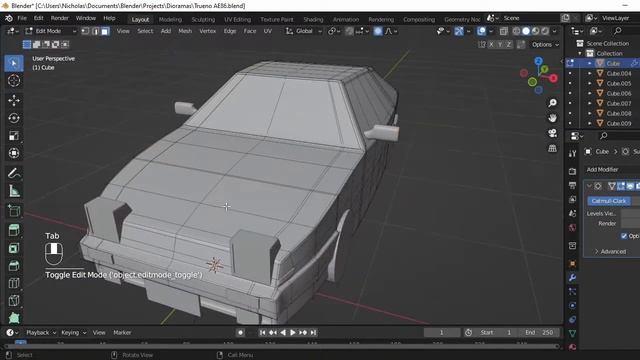Screen dimensions: 640x360
Task: Switch to the Modeling workspace tab
Action: coord(170,19)
